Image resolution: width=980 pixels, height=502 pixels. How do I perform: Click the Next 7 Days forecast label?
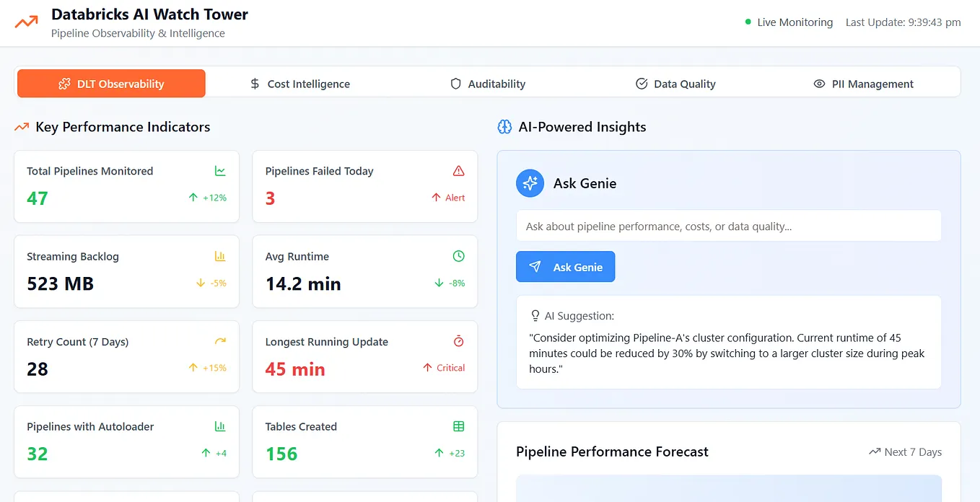[x=912, y=452]
